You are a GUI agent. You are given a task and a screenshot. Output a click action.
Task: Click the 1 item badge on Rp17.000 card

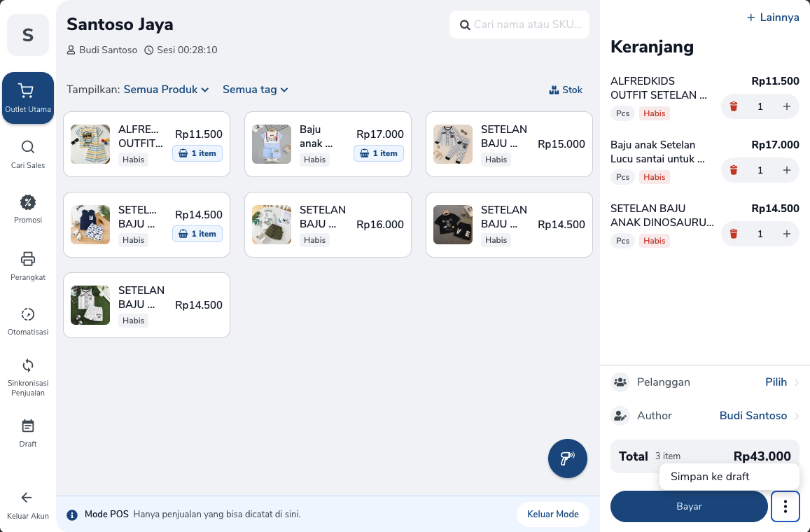click(x=379, y=153)
